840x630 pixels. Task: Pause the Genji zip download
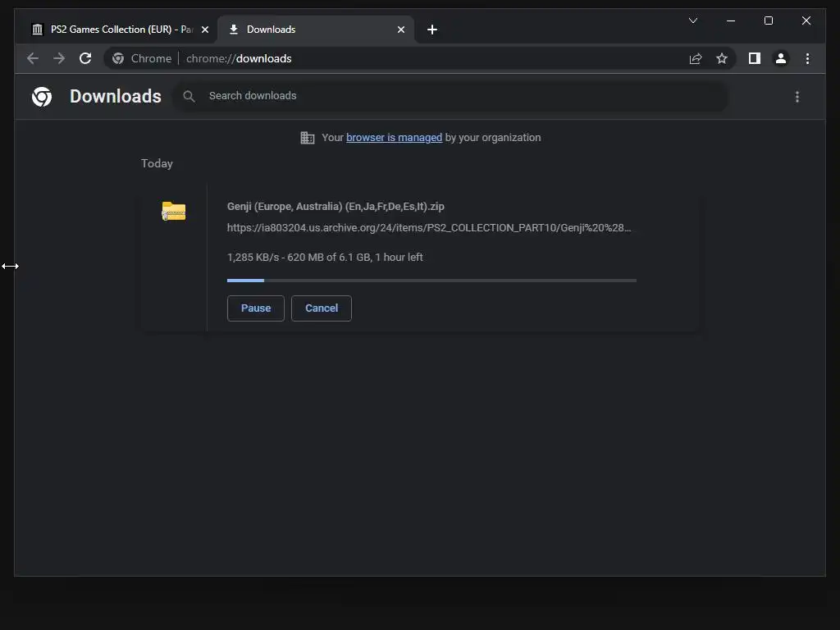[256, 308]
